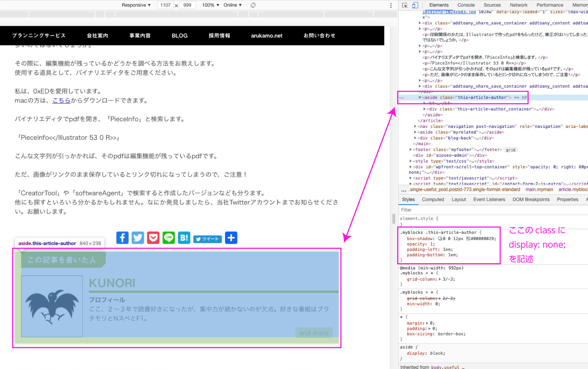This screenshot has width=588, height=369.
Task: Expand the style text/css node
Action: click(x=411, y=161)
